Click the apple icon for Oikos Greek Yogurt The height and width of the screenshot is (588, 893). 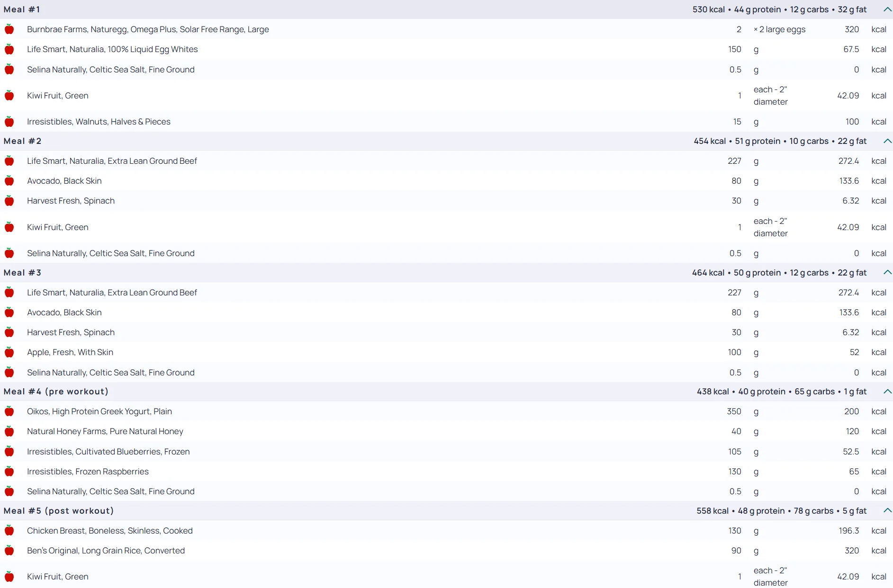click(9, 411)
